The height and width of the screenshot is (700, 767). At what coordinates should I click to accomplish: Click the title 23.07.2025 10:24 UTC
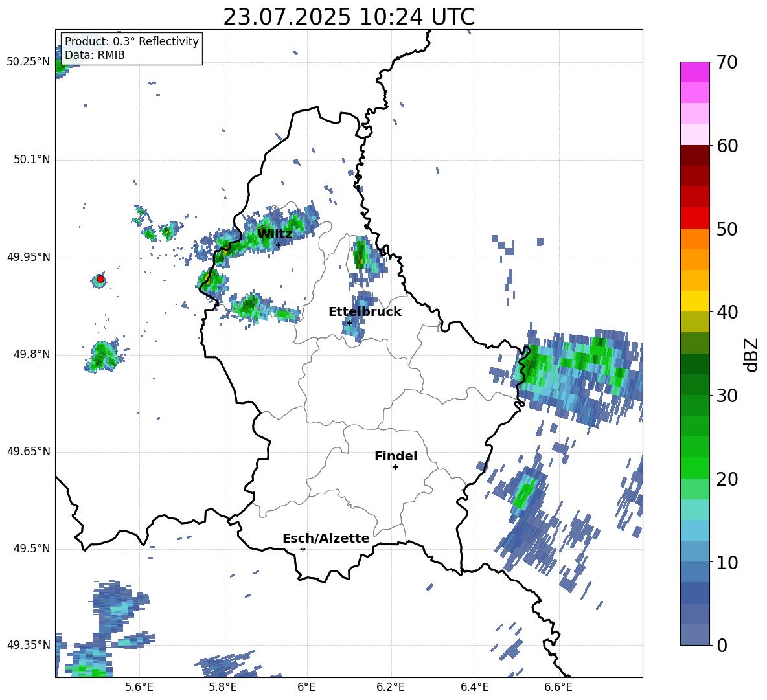pyautogui.click(x=349, y=17)
